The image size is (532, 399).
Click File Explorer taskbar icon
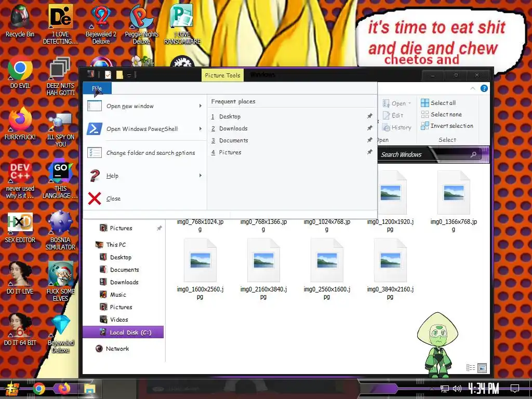[x=89, y=389]
